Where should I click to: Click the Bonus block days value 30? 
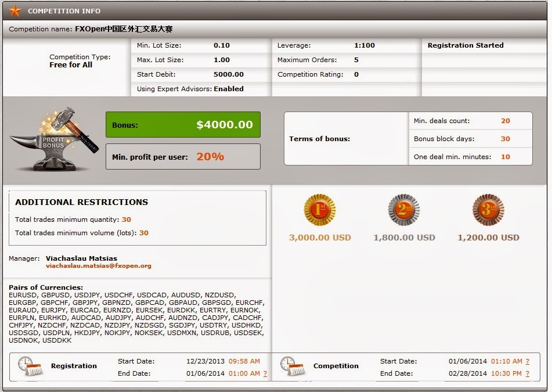[x=506, y=139]
